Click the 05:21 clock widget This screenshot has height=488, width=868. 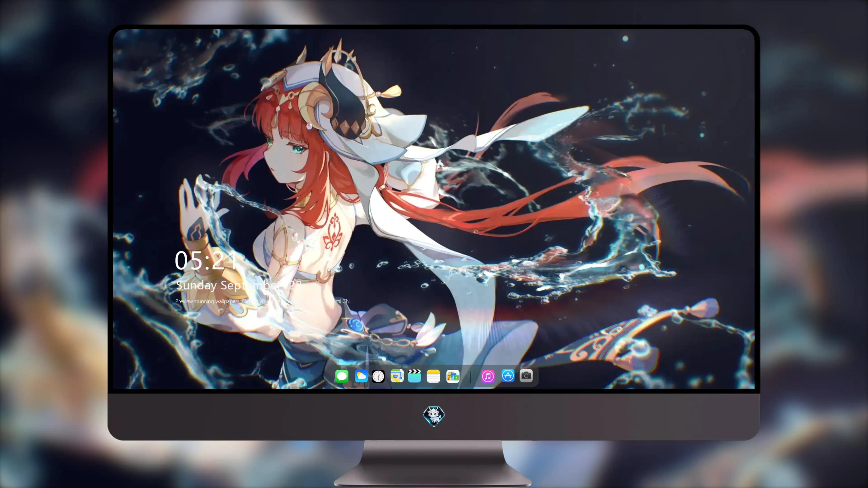(x=206, y=260)
